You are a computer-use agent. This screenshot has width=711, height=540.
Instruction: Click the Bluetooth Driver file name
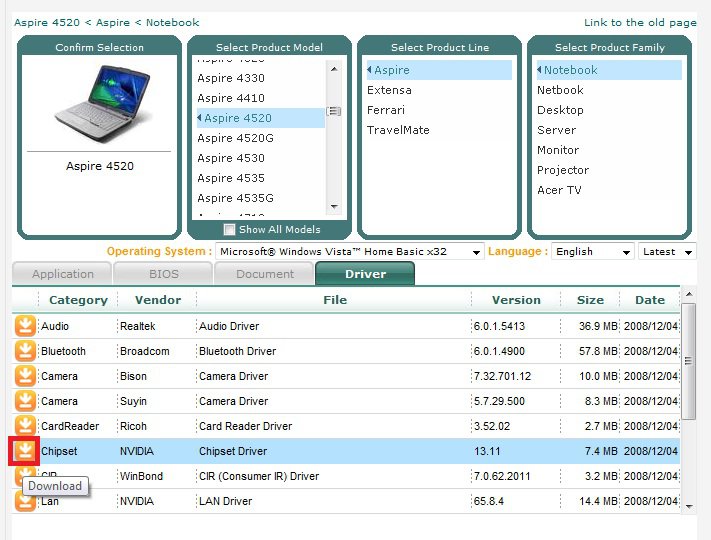click(x=237, y=351)
